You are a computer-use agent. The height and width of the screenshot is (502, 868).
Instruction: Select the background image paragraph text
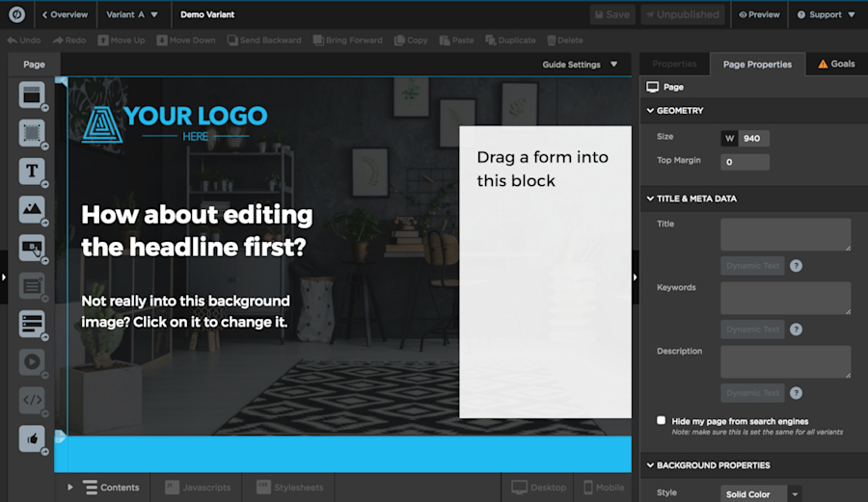pos(185,311)
